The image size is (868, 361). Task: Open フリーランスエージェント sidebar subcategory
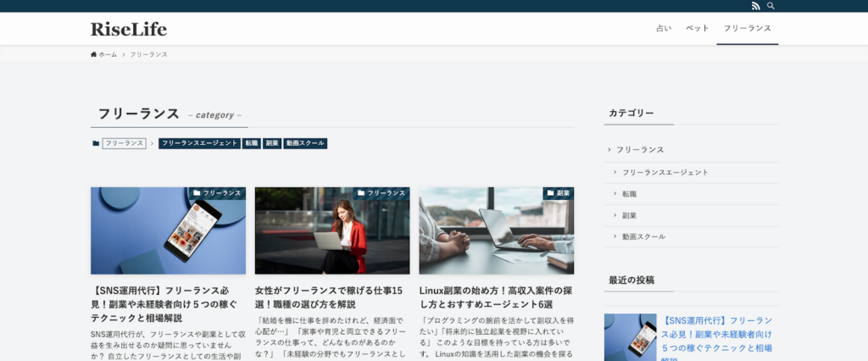(x=665, y=172)
